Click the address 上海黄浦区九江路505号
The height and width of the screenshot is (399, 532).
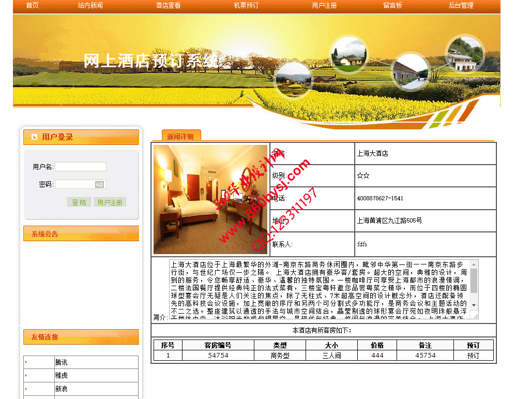pos(389,221)
